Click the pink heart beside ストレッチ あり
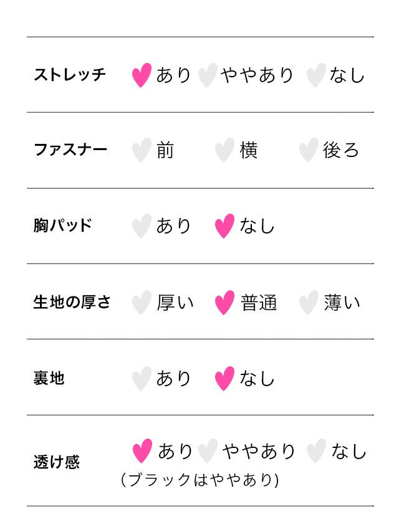The image size is (399, 532). (142, 75)
